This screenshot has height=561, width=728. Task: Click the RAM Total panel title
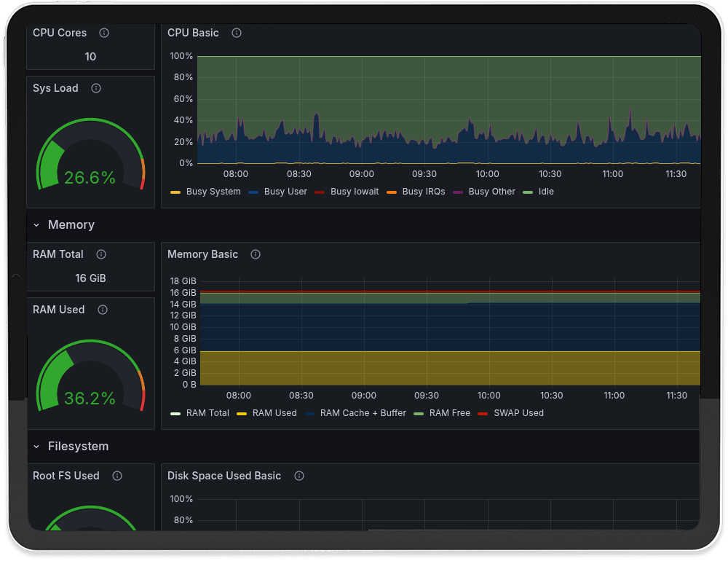tap(58, 254)
